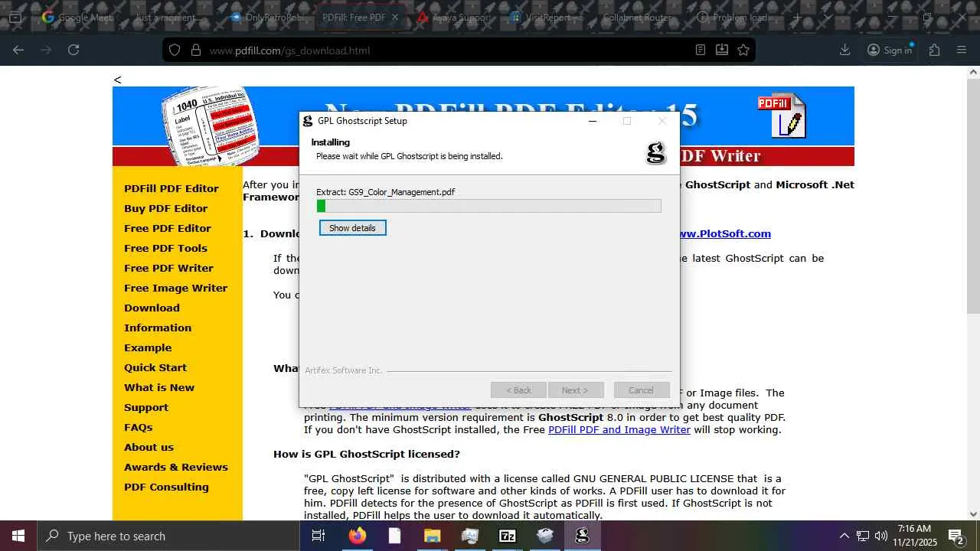Switch to the Problem loading tab
This screenshot has height=551, width=980.
click(x=733, y=17)
